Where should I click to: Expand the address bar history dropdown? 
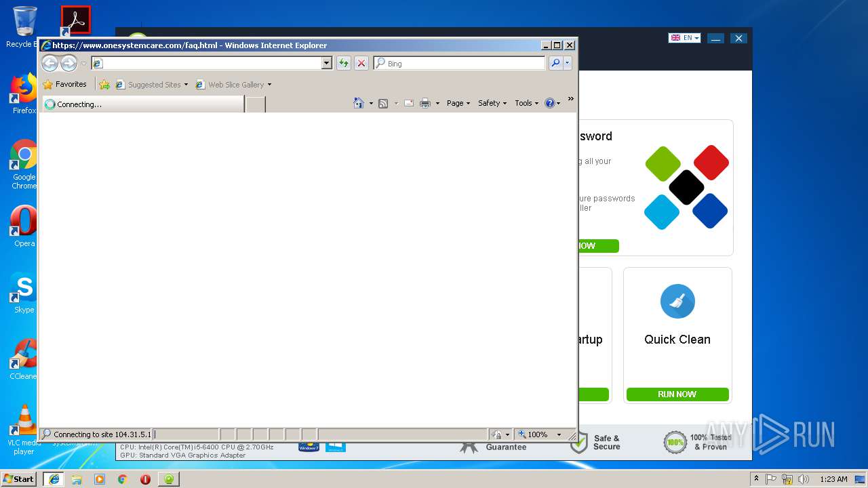(326, 63)
